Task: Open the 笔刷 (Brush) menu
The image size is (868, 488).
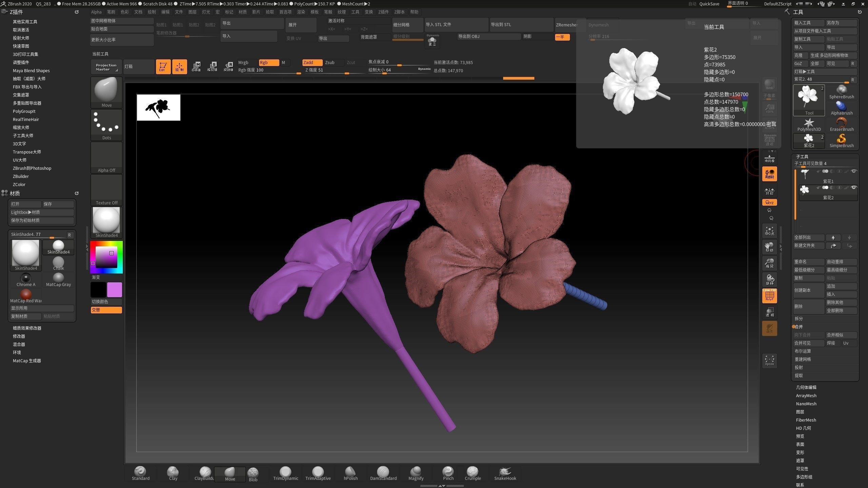Action: (x=111, y=12)
